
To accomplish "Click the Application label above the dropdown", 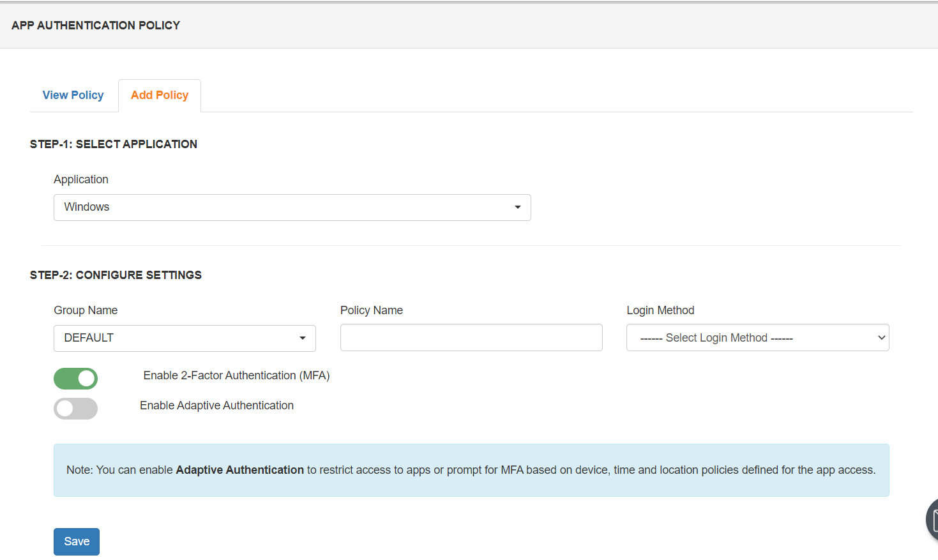I will click(81, 179).
